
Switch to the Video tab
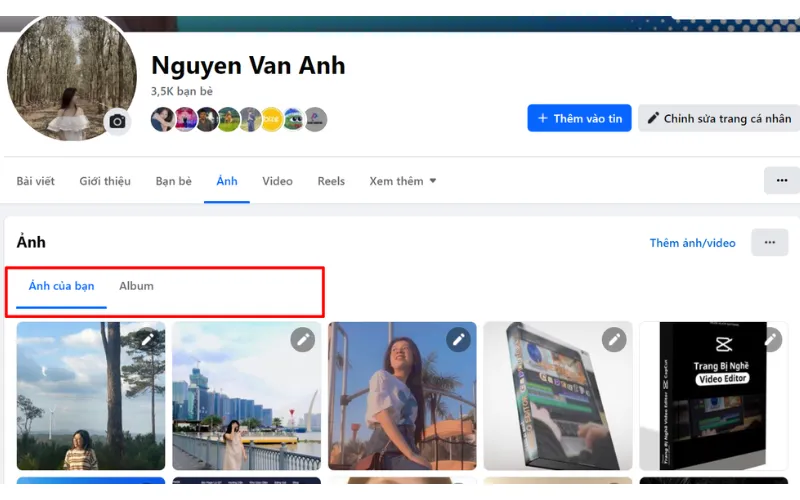pos(278,181)
